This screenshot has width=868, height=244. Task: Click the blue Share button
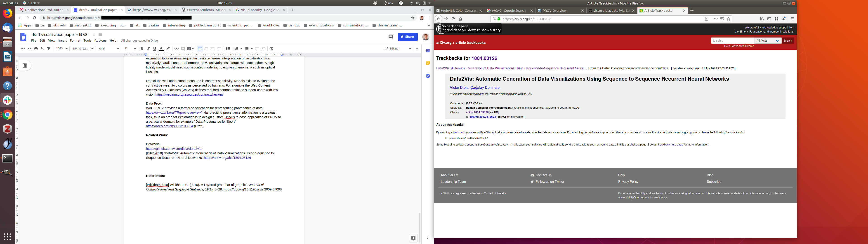(x=407, y=37)
